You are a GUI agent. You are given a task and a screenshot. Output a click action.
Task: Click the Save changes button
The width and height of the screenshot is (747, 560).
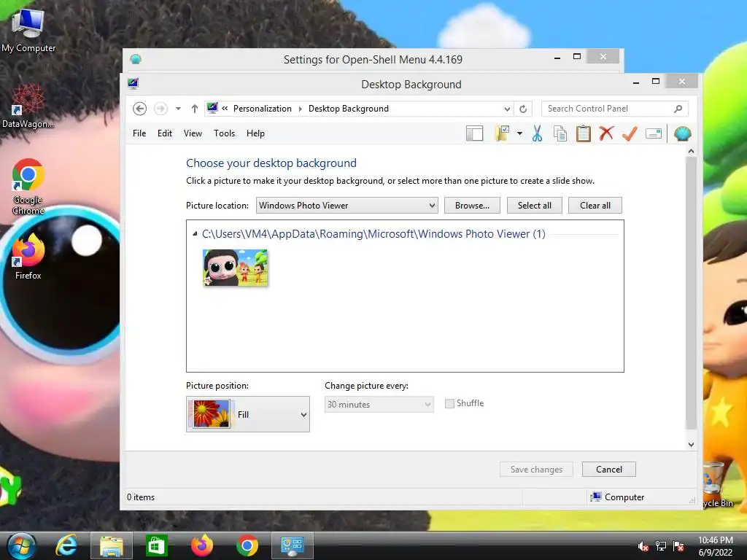click(536, 470)
